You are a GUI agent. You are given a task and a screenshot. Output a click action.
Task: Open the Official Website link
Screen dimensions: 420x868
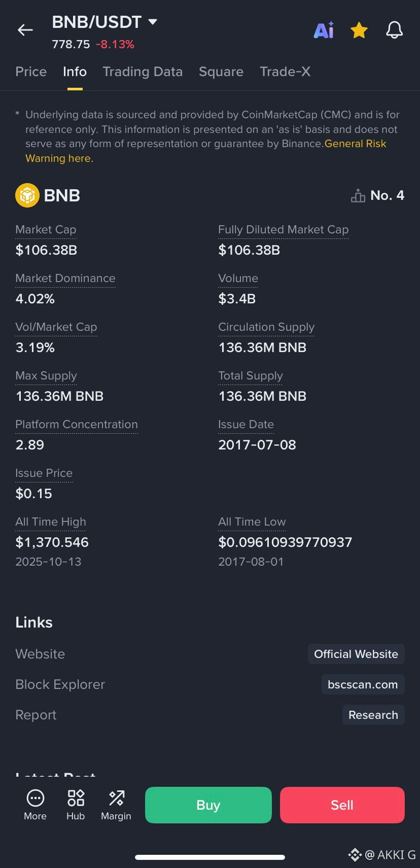(356, 654)
